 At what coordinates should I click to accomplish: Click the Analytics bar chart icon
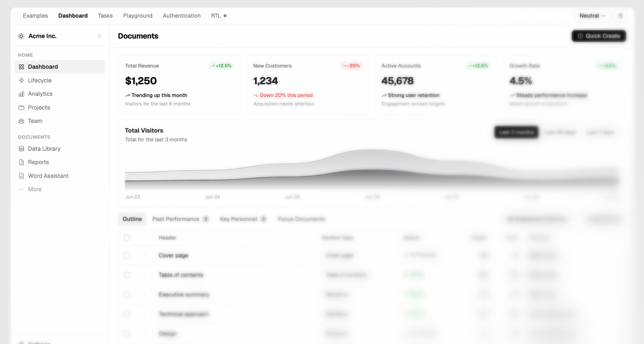pyautogui.click(x=21, y=94)
